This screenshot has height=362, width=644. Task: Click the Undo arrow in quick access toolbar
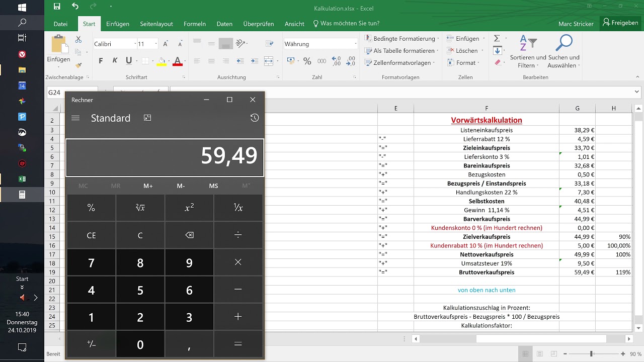[x=75, y=7]
